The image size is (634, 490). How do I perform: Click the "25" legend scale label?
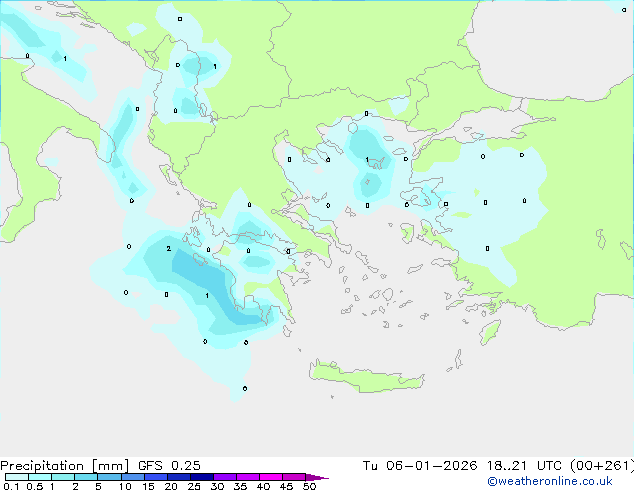[194, 486]
